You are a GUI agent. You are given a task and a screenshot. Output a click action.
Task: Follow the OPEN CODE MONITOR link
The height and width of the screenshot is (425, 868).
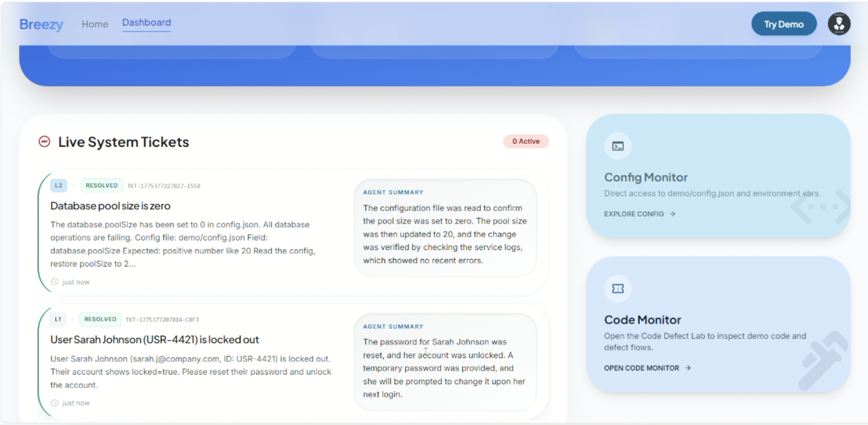pyautogui.click(x=641, y=368)
